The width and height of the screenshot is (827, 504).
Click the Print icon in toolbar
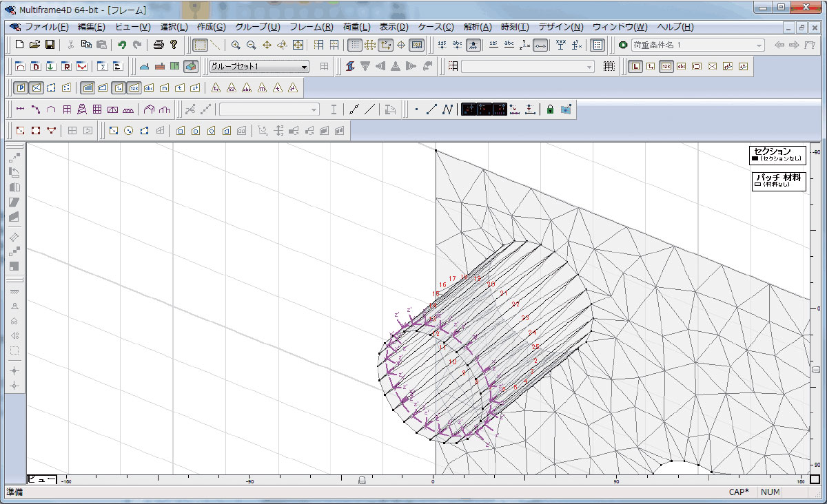159,45
